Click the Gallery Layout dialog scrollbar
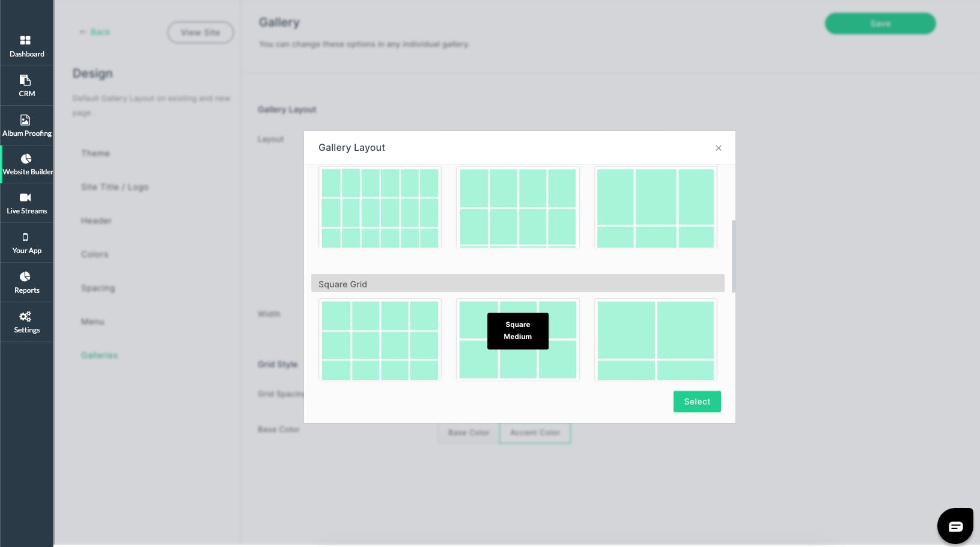The image size is (980, 547). pos(733,256)
